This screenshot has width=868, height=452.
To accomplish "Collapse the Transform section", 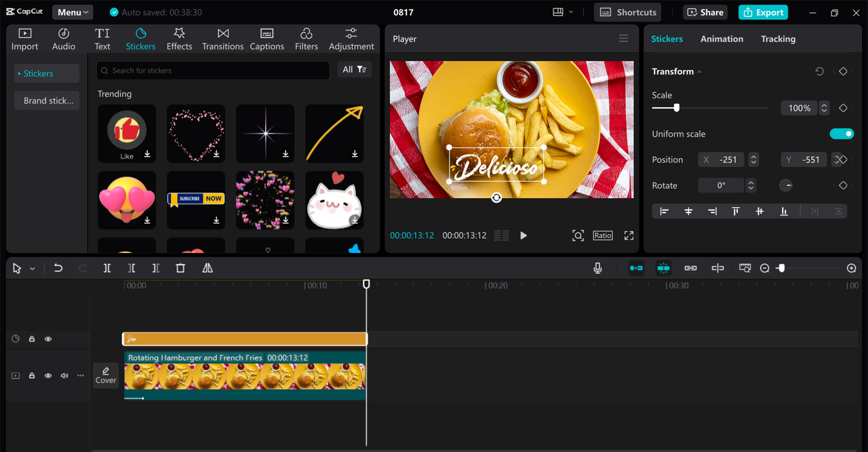I will [699, 71].
